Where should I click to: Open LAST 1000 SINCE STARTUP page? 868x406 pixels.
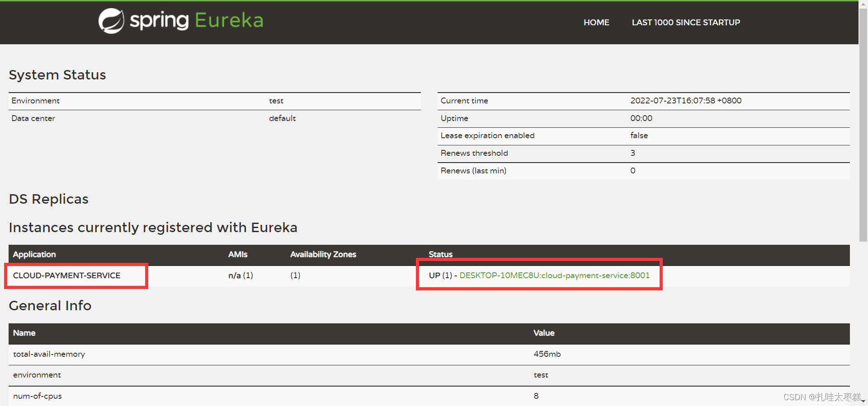(686, 23)
